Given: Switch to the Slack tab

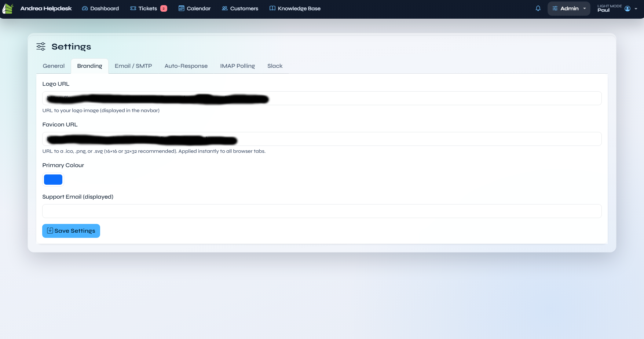Looking at the screenshot, I should (275, 66).
